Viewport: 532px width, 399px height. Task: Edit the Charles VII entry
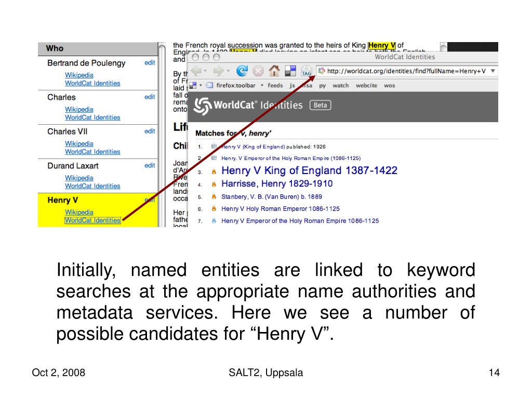(150, 131)
